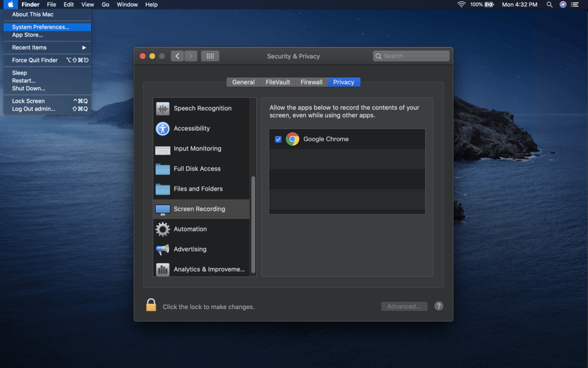Screen dimensions: 588x368
Task: Select the Accessibility icon in the sidebar
Action: 163,129
